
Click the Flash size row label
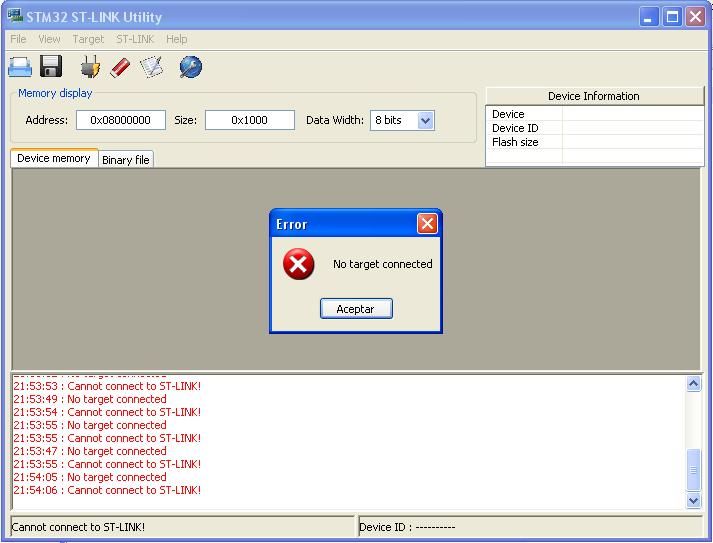coord(515,142)
